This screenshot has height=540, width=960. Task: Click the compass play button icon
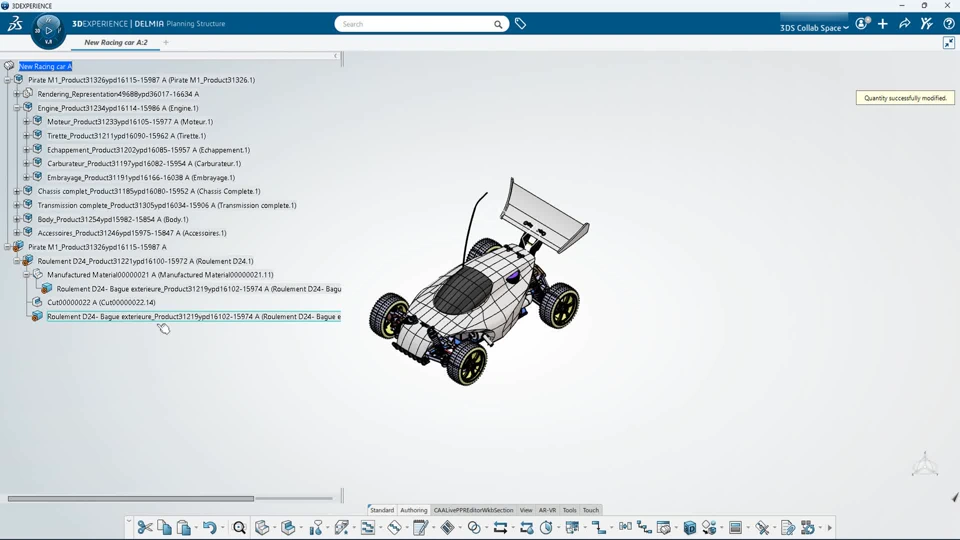(48, 31)
